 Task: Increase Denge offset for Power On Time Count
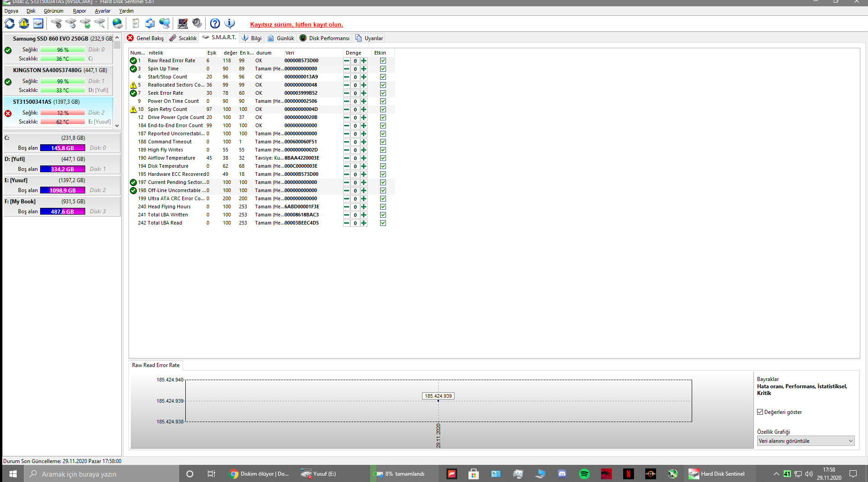click(364, 101)
